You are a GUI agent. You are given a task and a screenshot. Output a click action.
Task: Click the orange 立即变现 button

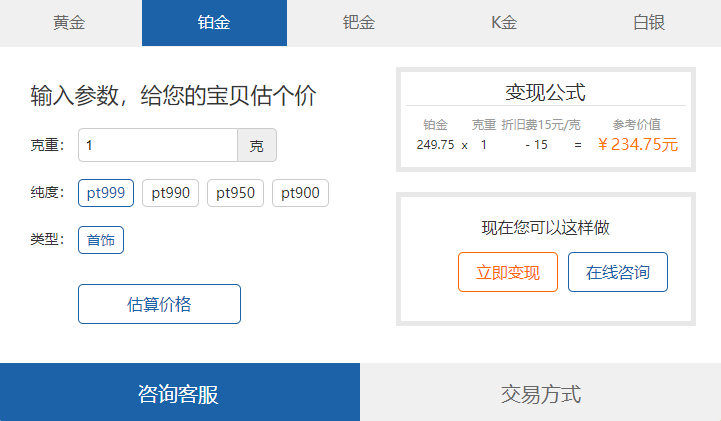(508, 272)
